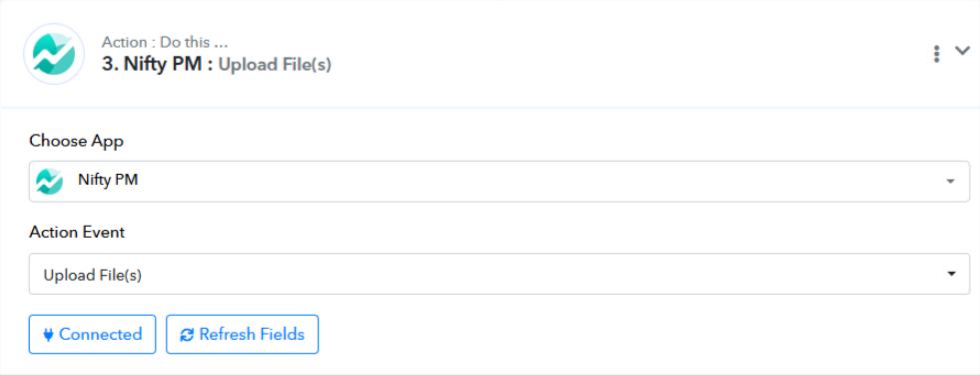Click the large Nifty PM logo

point(54,54)
